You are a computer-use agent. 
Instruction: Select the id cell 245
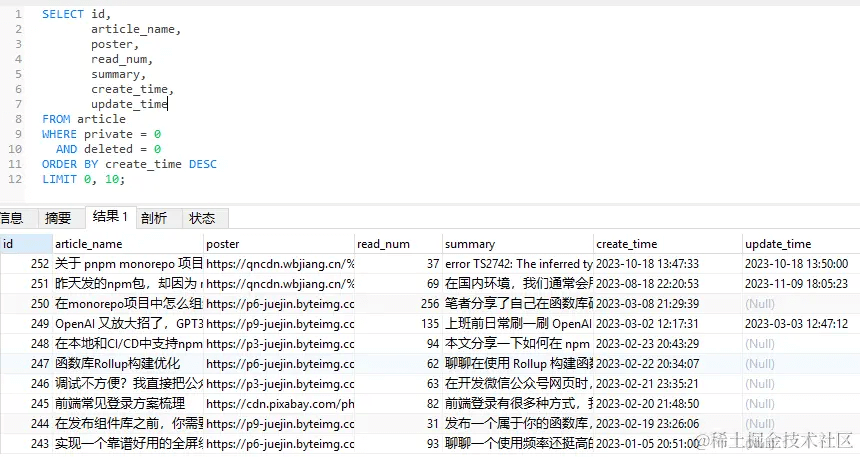click(26, 404)
